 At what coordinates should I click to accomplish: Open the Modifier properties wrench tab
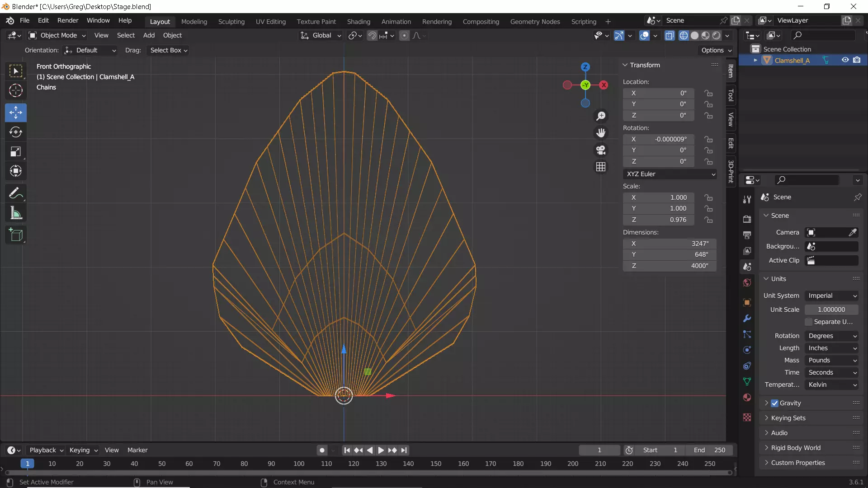pyautogui.click(x=747, y=319)
